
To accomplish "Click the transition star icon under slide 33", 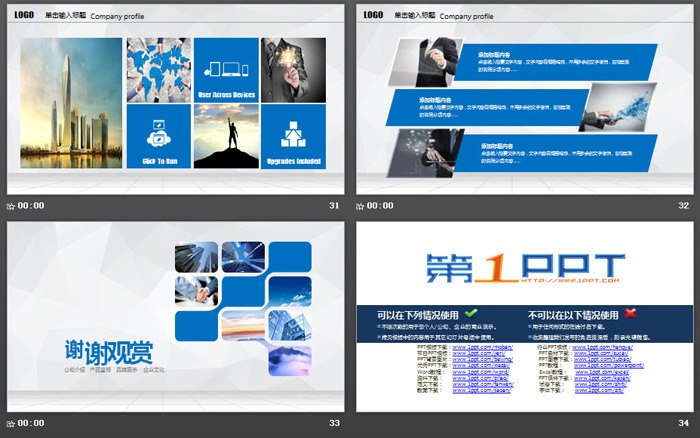I will (x=11, y=424).
